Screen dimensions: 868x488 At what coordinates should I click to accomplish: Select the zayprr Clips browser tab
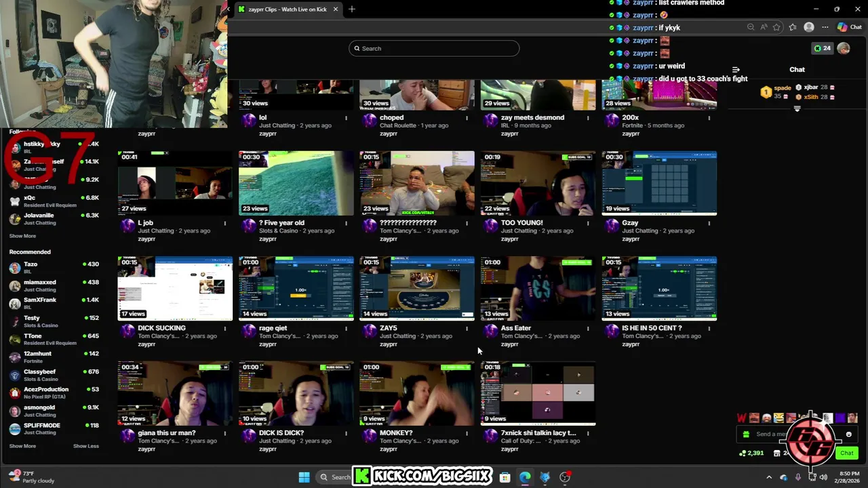(288, 9)
